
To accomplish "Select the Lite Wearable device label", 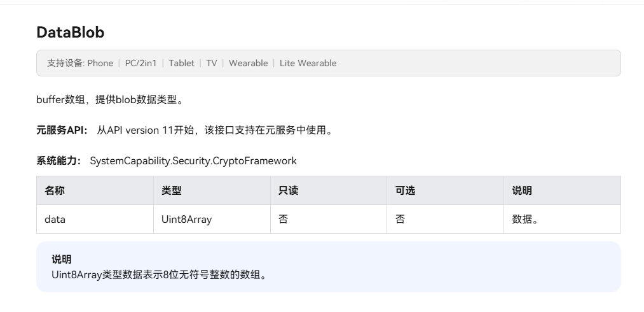I will pyautogui.click(x=308, y=63).
